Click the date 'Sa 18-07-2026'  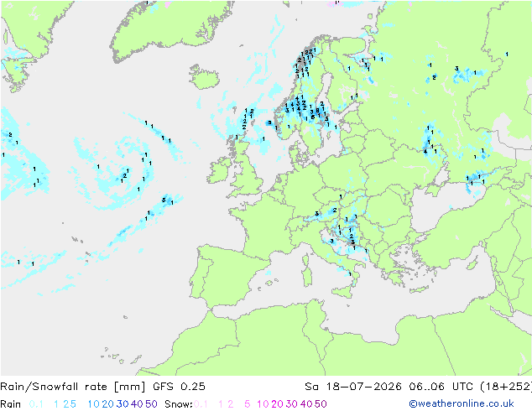pyautogui.click(x=353, y=387)
